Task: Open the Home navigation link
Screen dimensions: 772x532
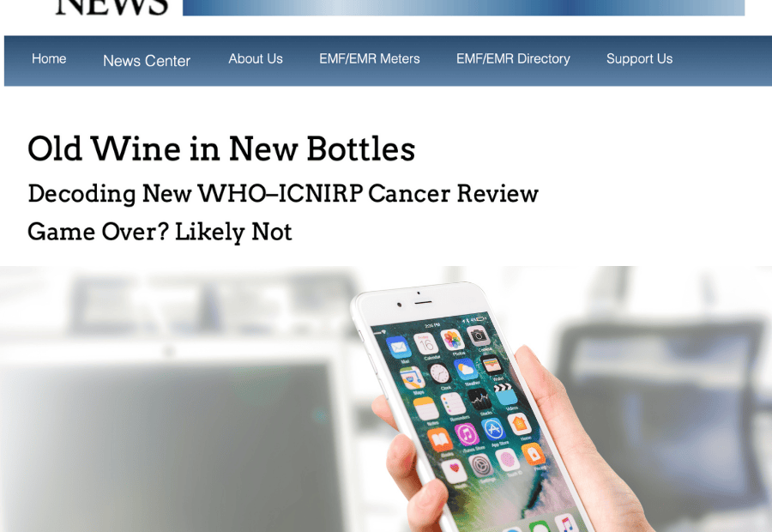Action: point(49,58)
